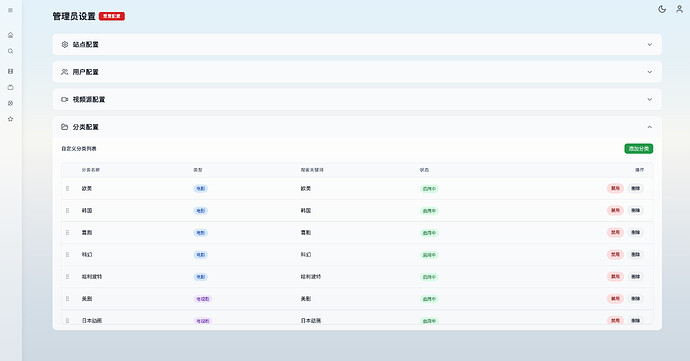Click the 电影 type tag in the 欧美 row
690x361 pixels.
click(201, 188)
